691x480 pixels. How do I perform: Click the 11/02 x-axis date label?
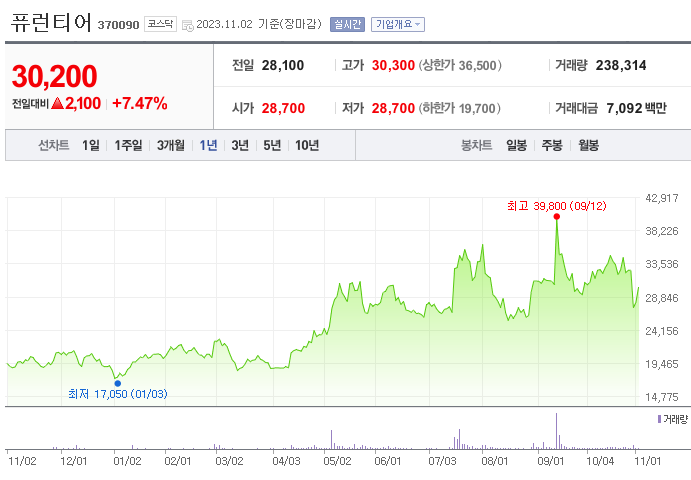coord(22,461)
